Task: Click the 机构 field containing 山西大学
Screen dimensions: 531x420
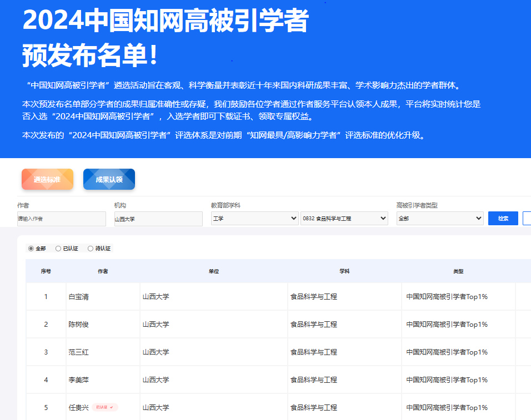Action: click(158, 219)
